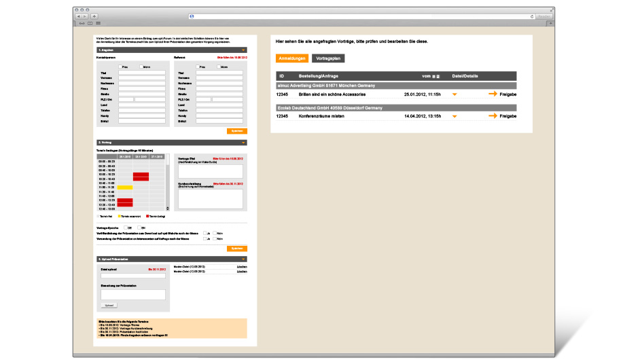Image resolution: width=625 pixels, height=364 pixels.
Task: Expand details dropdown for Brillen sind ein schöne Accessories
Action: (x=455, y=95)
